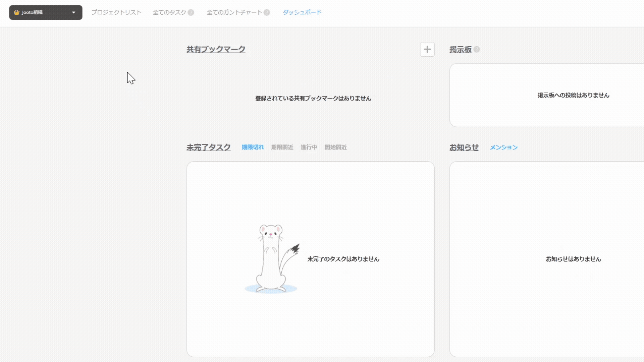
Task: Expand the Jooto組織 organization dropdown
Action: coord(46,12)
